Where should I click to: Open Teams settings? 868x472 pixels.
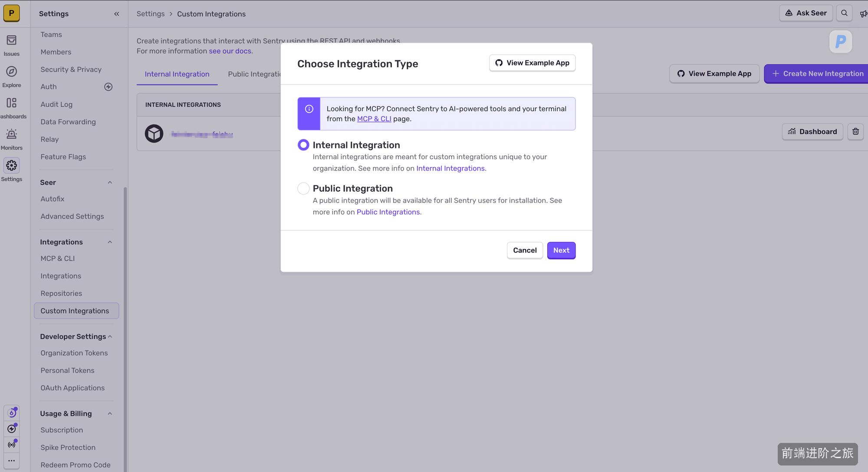[x=51, y=35]
